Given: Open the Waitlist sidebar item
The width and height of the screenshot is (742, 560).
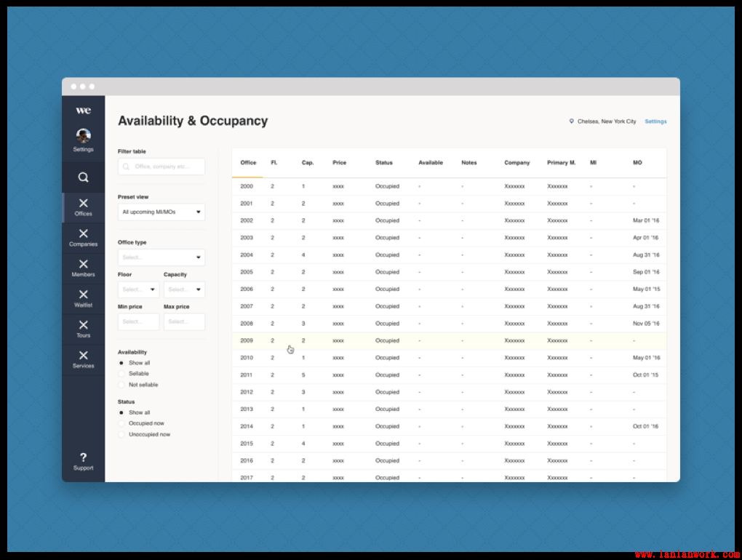Looking at the screenshot, I should tap(83, 298).
